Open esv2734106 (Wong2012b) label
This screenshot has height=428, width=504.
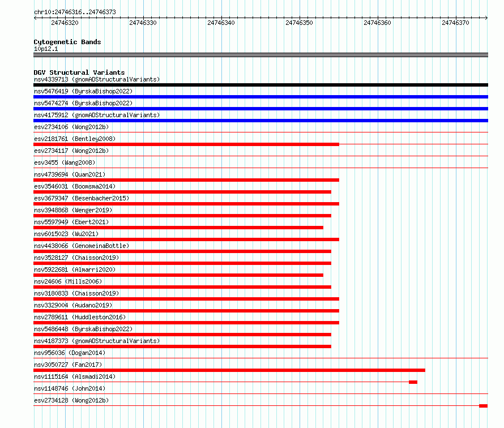click(x=71, y=127)
